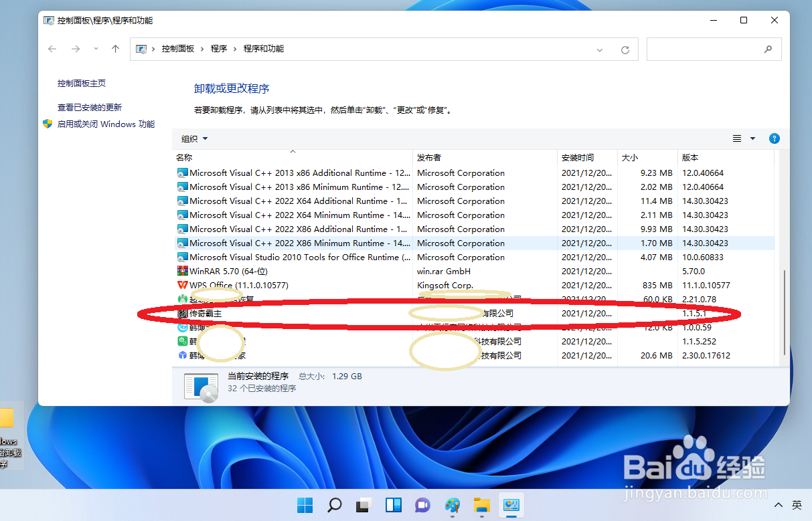Open Widgets from the taskbar

coord(393,505)
